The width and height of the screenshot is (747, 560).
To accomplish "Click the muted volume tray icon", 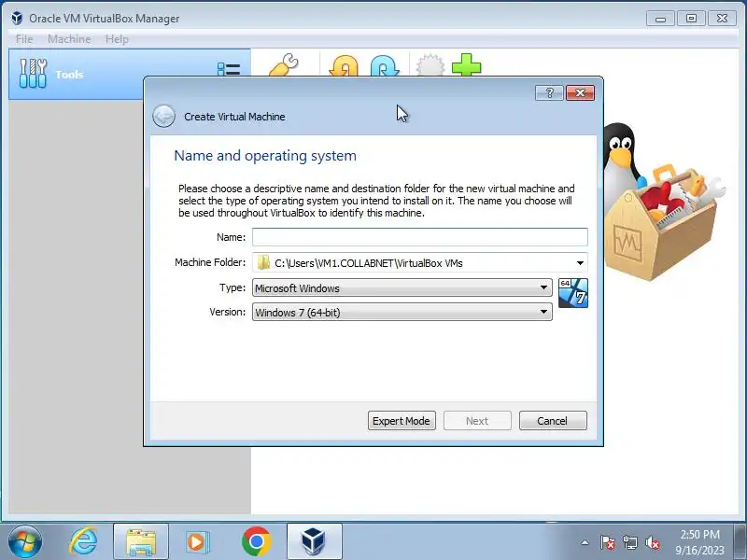I will (x=652, y=542).
